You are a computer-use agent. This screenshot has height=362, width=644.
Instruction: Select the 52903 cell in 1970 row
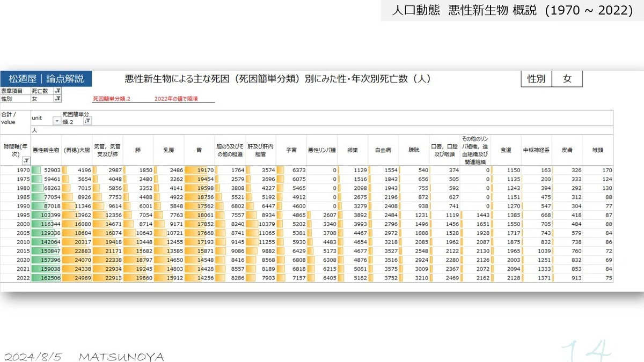[x=46, y=171]
